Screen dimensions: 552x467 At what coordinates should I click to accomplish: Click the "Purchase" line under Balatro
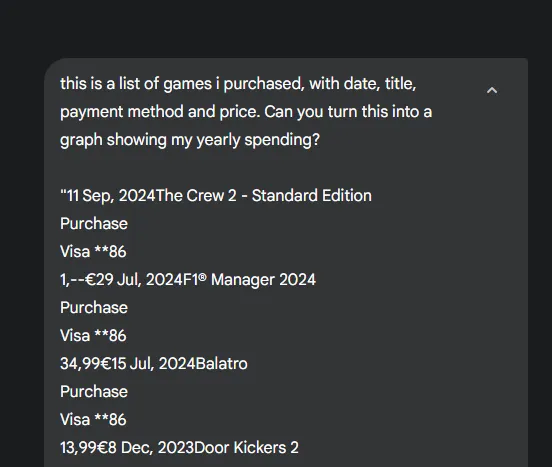[94, 392]
